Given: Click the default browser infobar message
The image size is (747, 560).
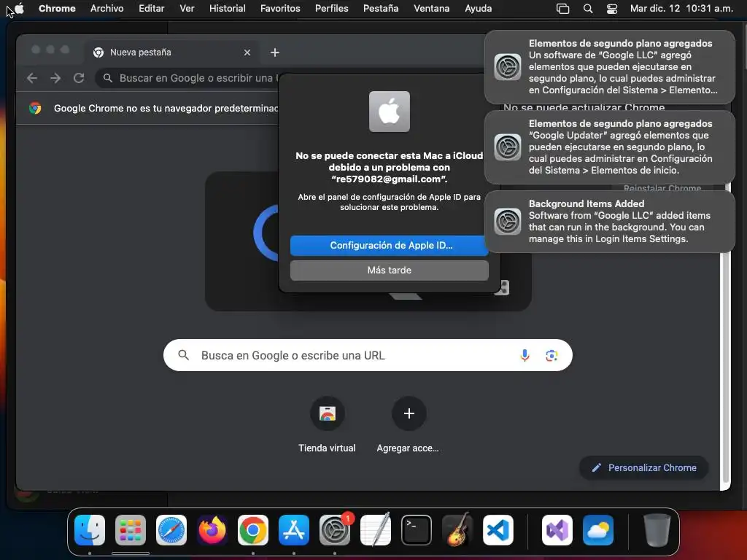Looking at the screenshot, I should point(166,108).
